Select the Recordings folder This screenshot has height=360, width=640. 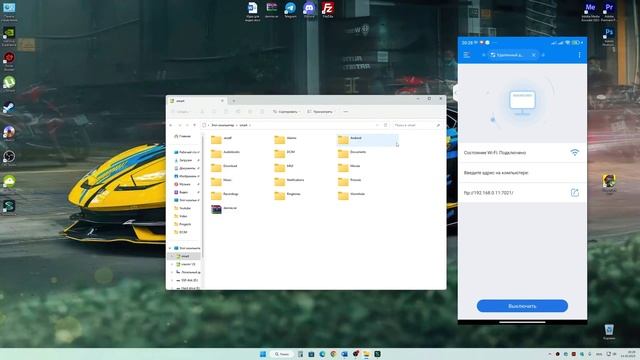[225, 195]
